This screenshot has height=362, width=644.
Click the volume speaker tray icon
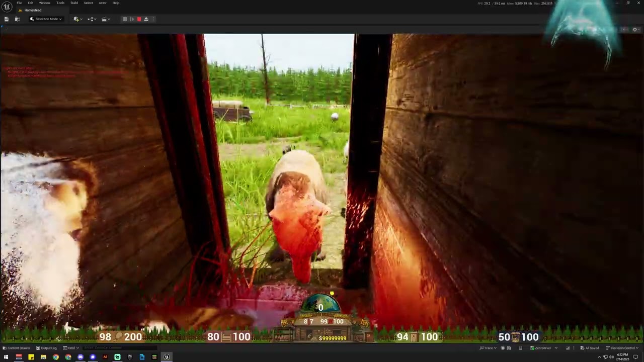(611, 357)
